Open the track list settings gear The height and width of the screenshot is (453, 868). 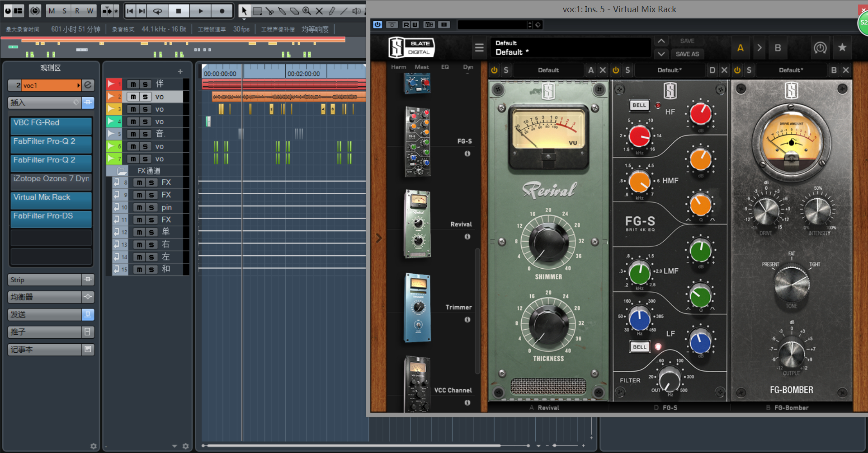coord(185,446)
